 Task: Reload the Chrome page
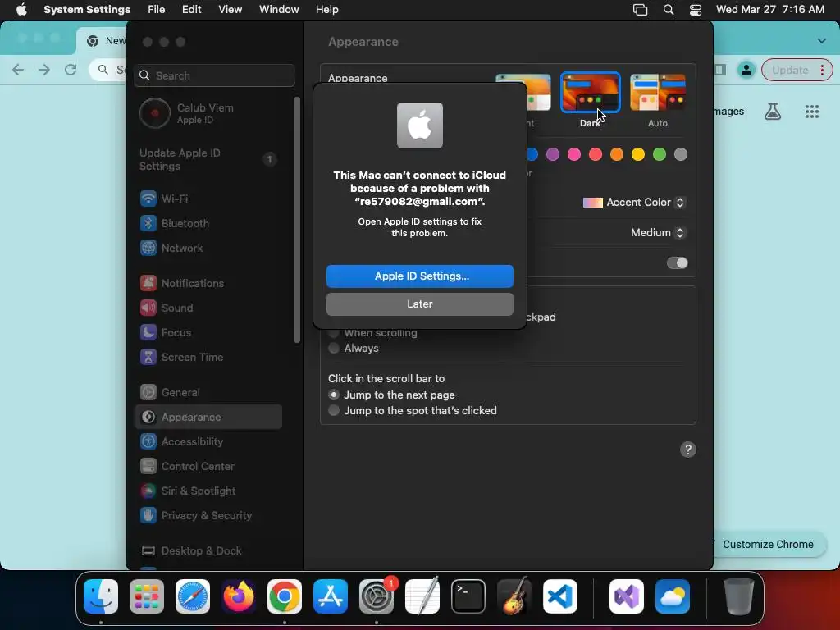(71, 70)
